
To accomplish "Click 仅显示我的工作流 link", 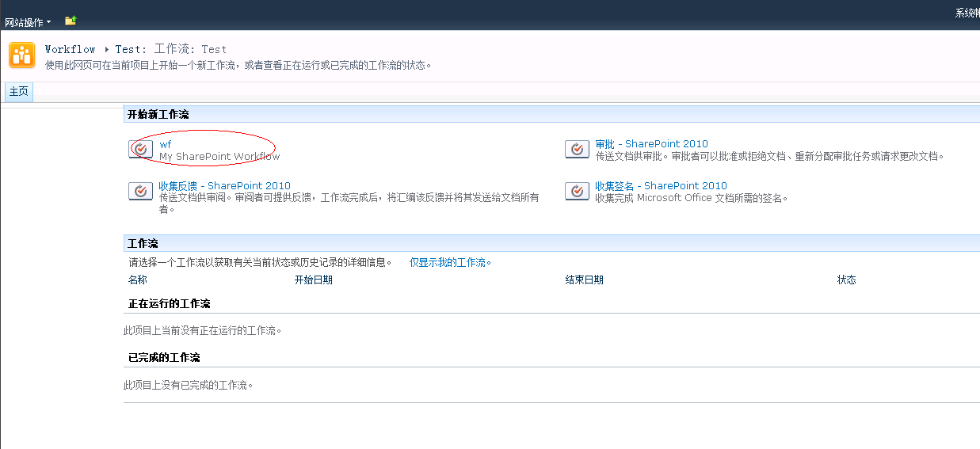I will click(x=450, y=262).
